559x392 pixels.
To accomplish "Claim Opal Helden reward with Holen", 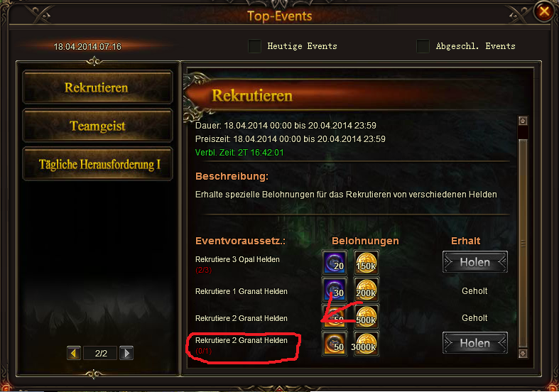I will point(475,262).
